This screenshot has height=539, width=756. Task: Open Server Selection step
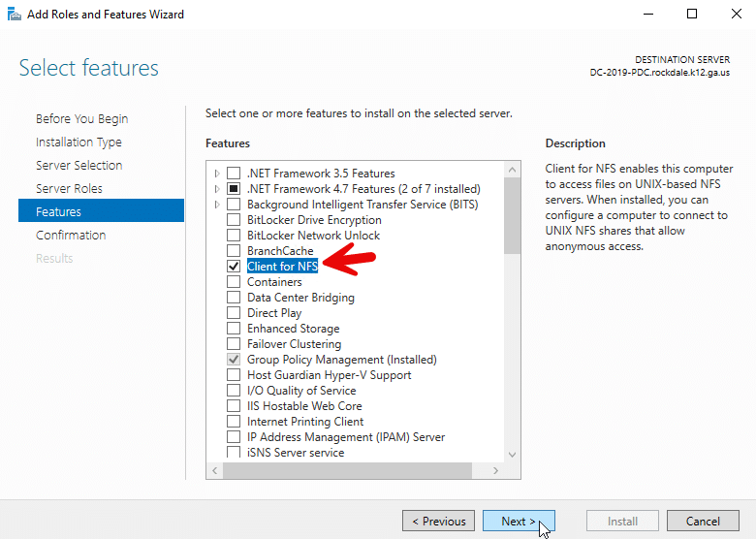coord(79,166)
